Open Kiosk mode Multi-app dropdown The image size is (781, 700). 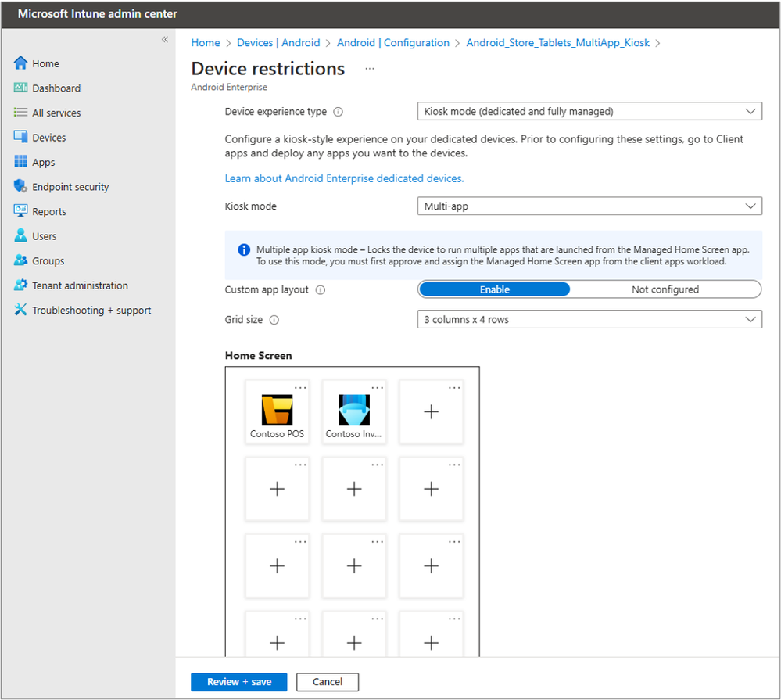[589, 206]
